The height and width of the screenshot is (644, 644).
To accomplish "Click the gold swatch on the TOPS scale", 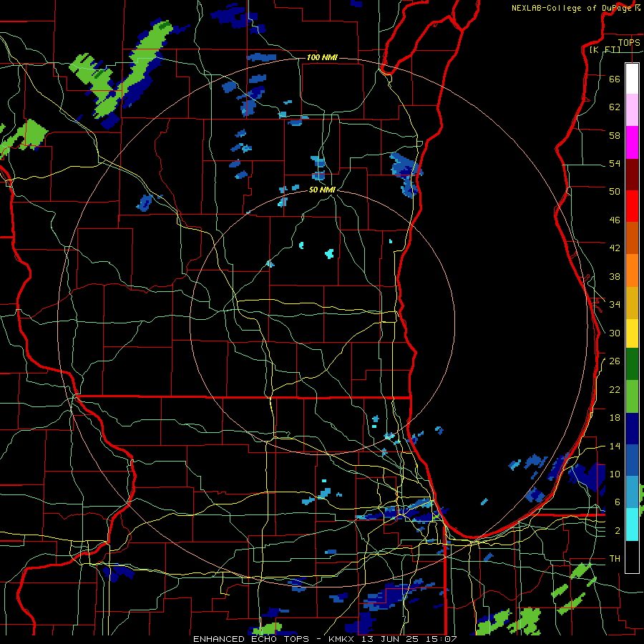I will 632,302.
